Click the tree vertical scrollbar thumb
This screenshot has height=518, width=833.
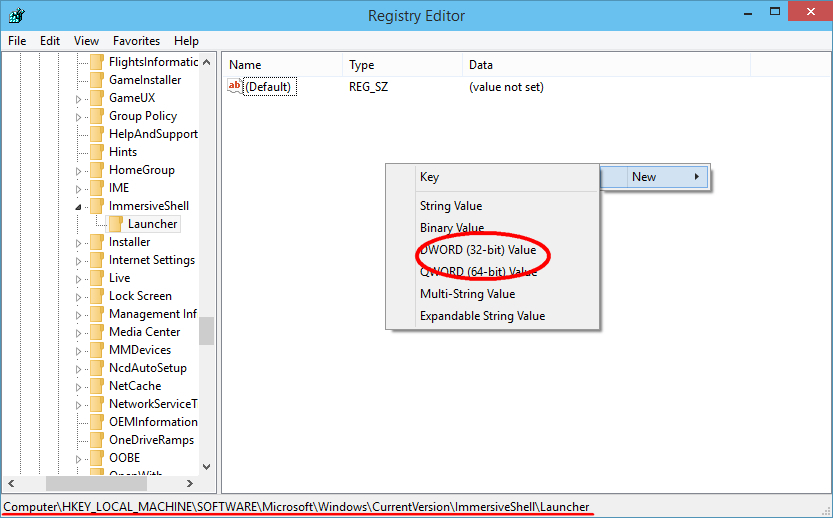coord(207,331)
